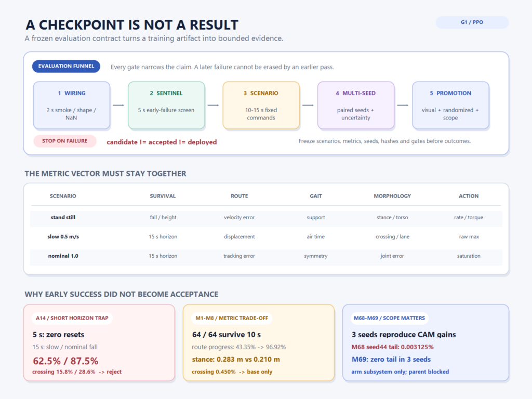This screenshot has width=532, height=399.
Task: Select the 3 SCENARIO stage card
Action: pos(261,105)
